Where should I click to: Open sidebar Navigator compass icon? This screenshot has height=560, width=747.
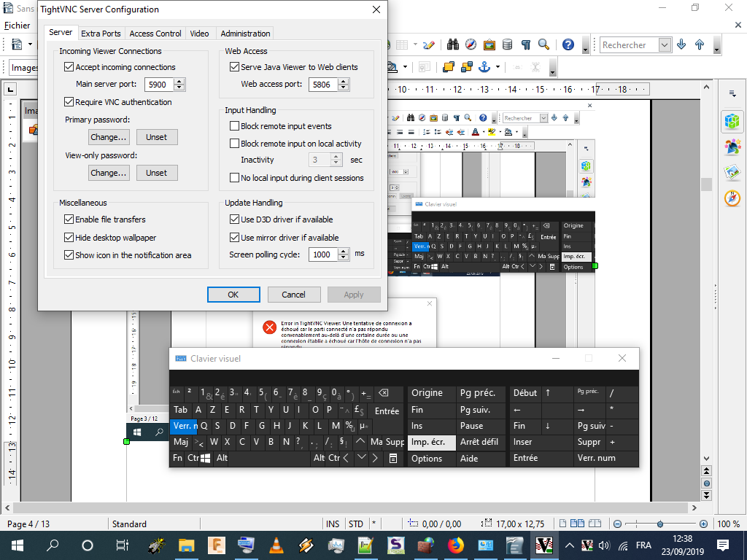tap(732, 198)
